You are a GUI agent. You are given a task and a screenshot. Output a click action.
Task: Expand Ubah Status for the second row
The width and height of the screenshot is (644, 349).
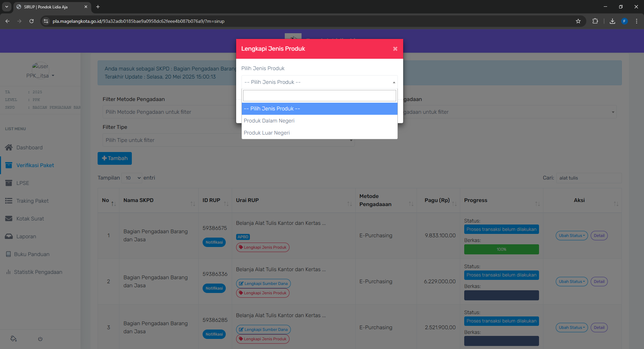click(x=571, y=282)
